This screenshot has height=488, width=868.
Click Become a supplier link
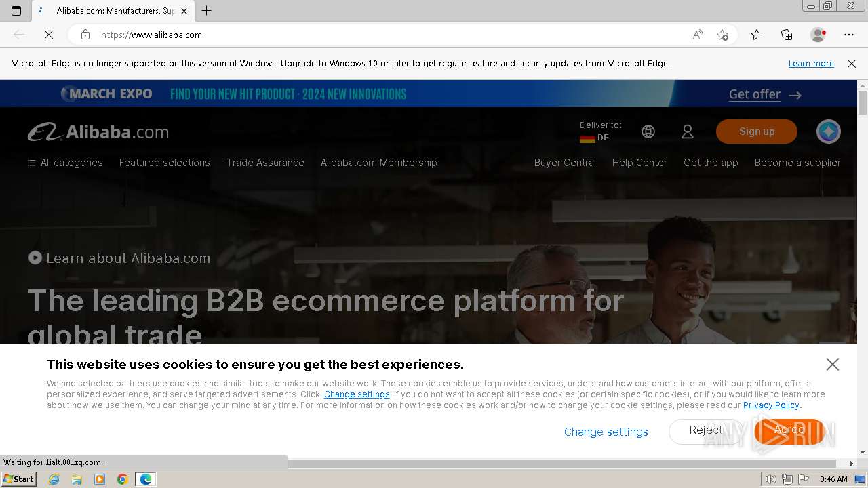tap(797, 163)
